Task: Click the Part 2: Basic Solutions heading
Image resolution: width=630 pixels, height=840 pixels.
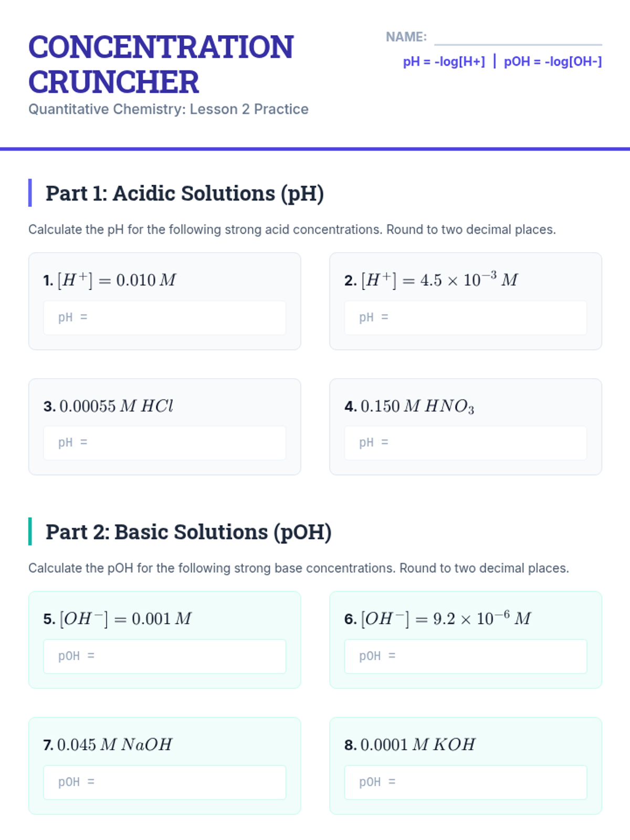Action: pos(188,532)
